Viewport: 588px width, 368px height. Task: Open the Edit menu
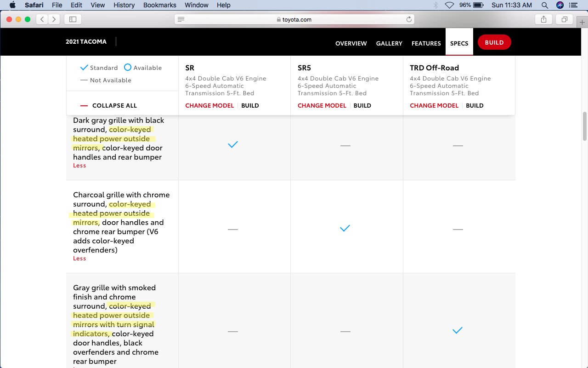[76, 5]
